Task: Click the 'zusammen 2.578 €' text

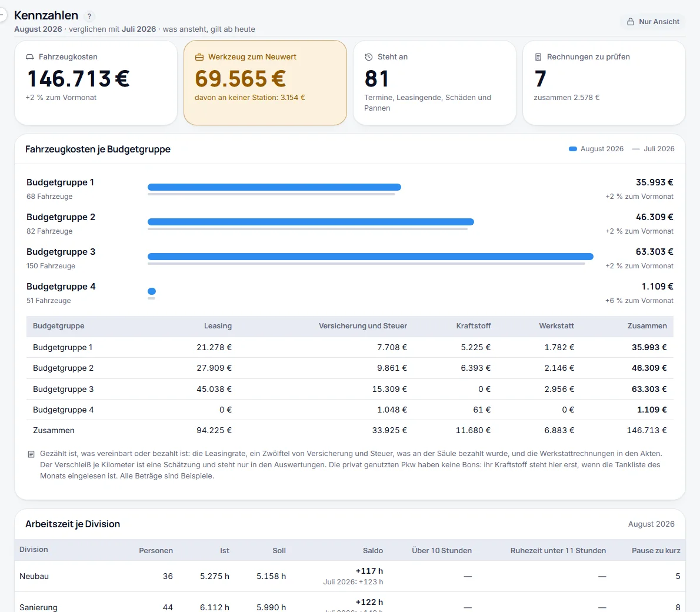Action: [x=566, y=97]
